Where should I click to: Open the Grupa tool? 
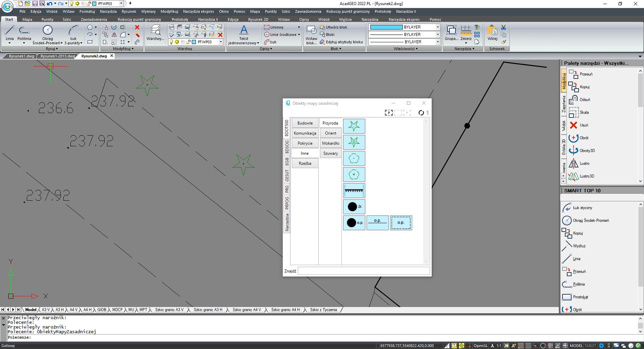[451, 33]
